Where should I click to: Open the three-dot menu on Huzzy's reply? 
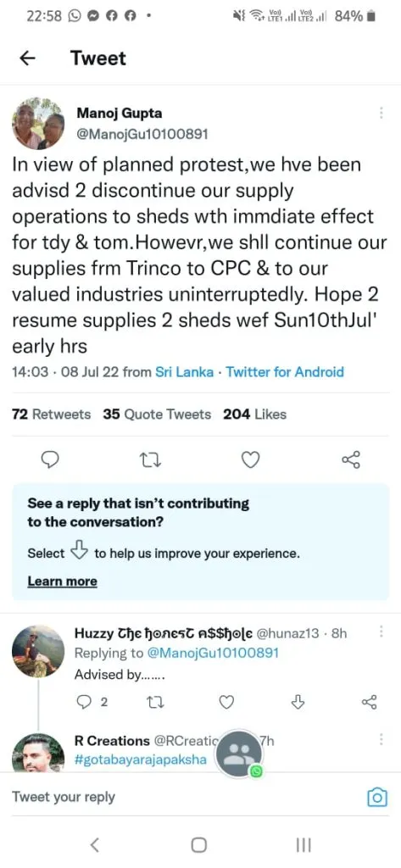(x=381, y=632)
